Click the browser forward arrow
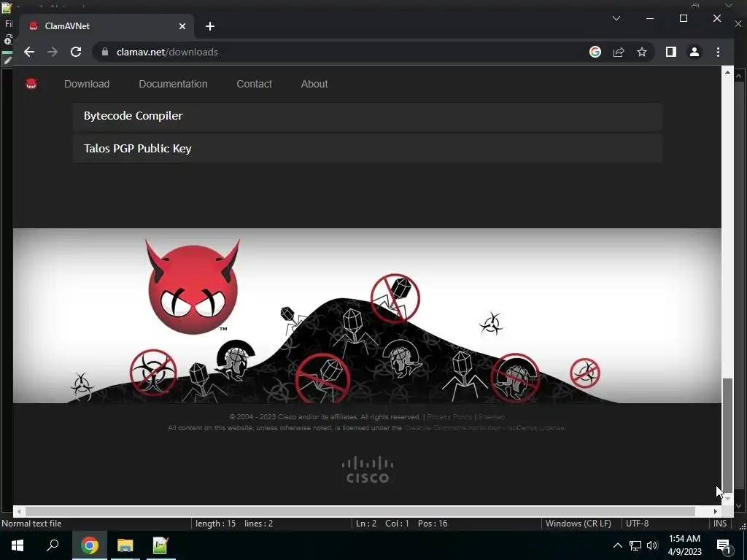The image size is (747, 560). pyautogui.click(x=53, y=52)
